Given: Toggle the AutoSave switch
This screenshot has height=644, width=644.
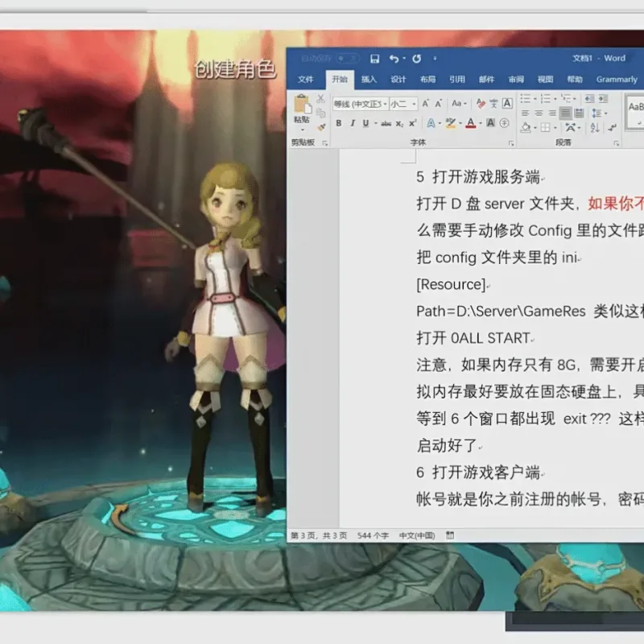Looking at the screenshot, I should 348,59.
